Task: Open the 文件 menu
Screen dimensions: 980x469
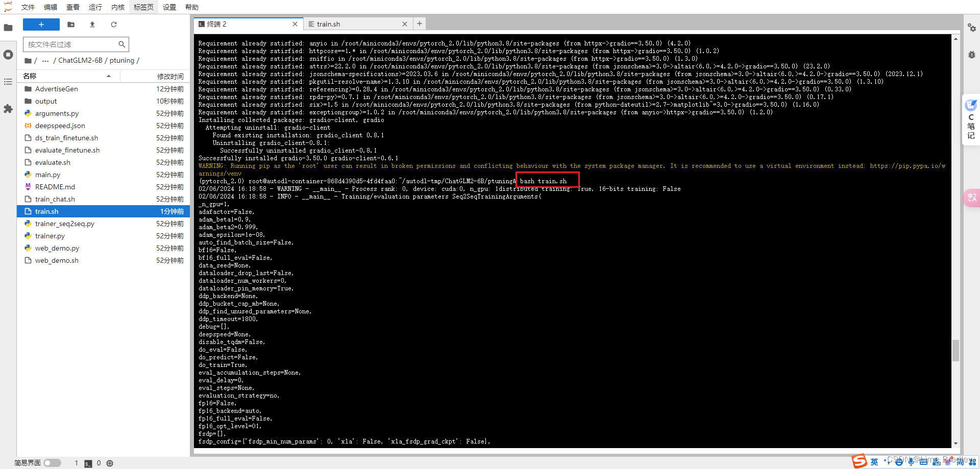Action: coord(28,7)
